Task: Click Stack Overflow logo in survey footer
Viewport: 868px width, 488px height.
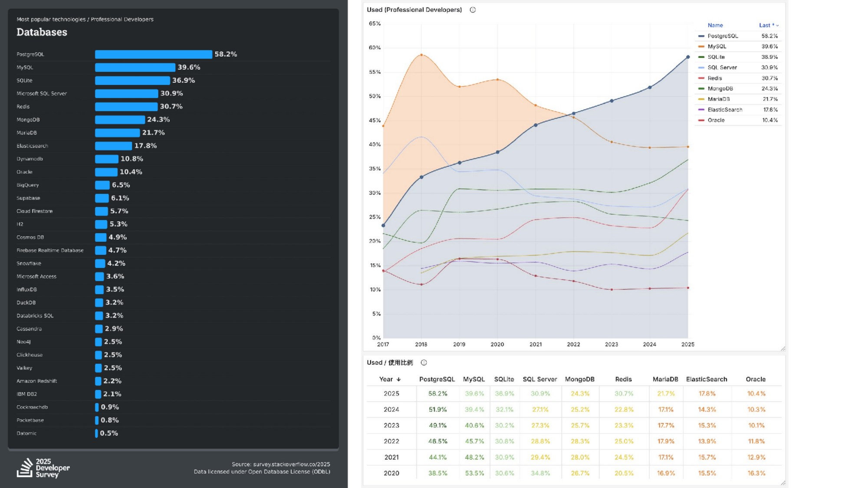Action: [25, 468]
